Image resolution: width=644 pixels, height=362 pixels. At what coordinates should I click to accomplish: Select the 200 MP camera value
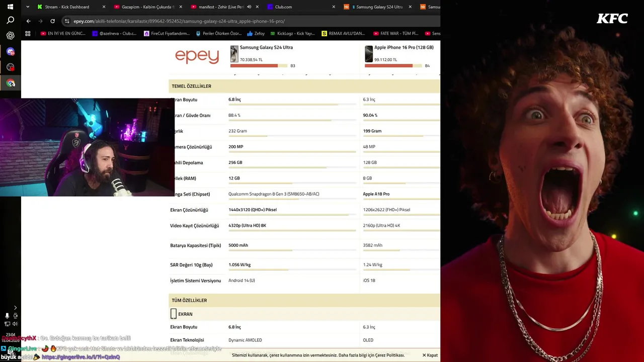(235, 147)
